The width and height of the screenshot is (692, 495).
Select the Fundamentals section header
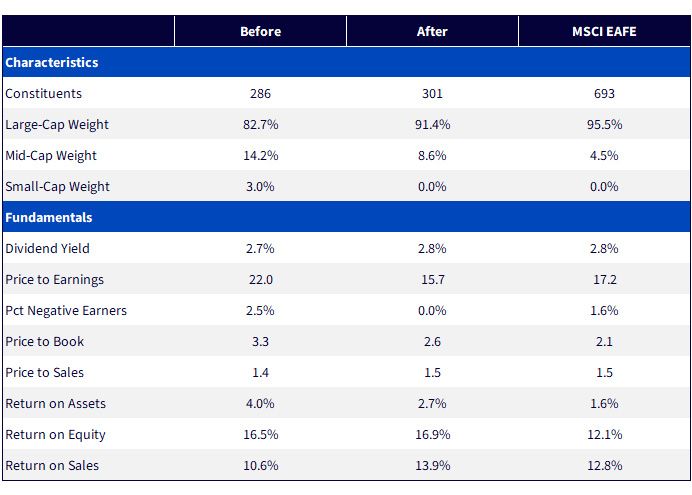pos(49,217)
